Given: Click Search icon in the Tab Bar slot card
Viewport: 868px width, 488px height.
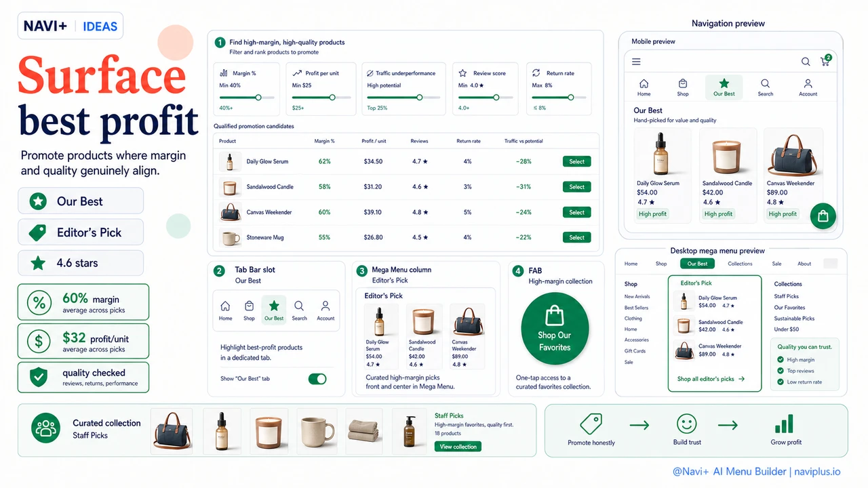Looking at the screenshot, I should 299,306.
